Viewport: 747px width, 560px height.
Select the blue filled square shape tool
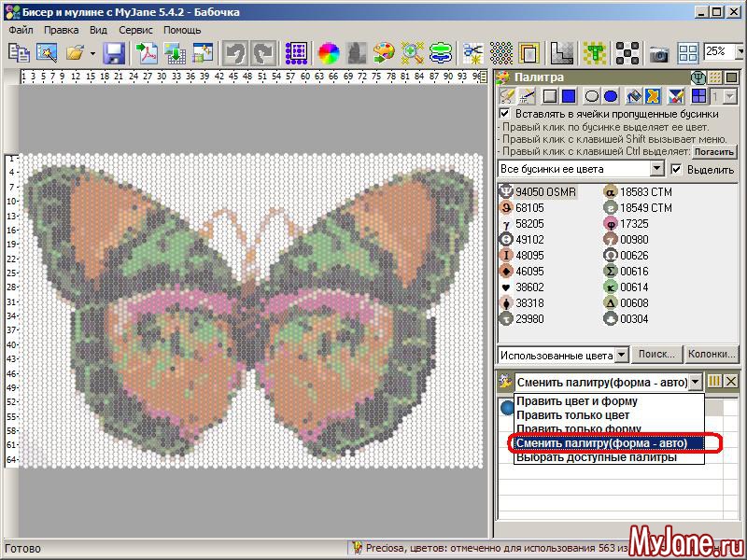click(x=568, y=96)
